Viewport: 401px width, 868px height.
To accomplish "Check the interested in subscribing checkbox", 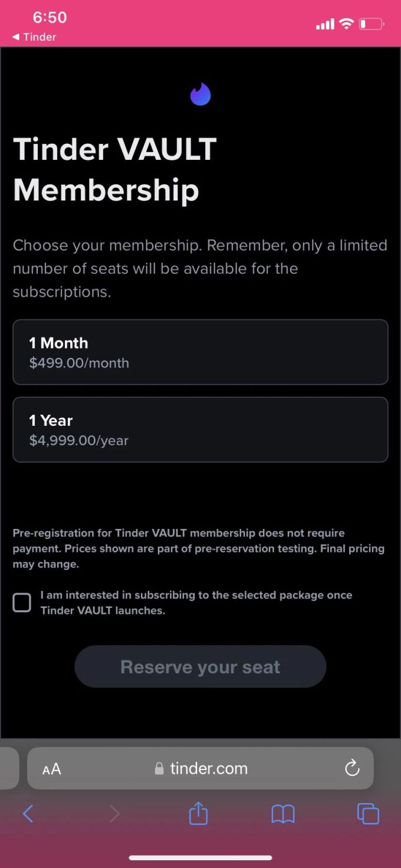I will [22, 603].
